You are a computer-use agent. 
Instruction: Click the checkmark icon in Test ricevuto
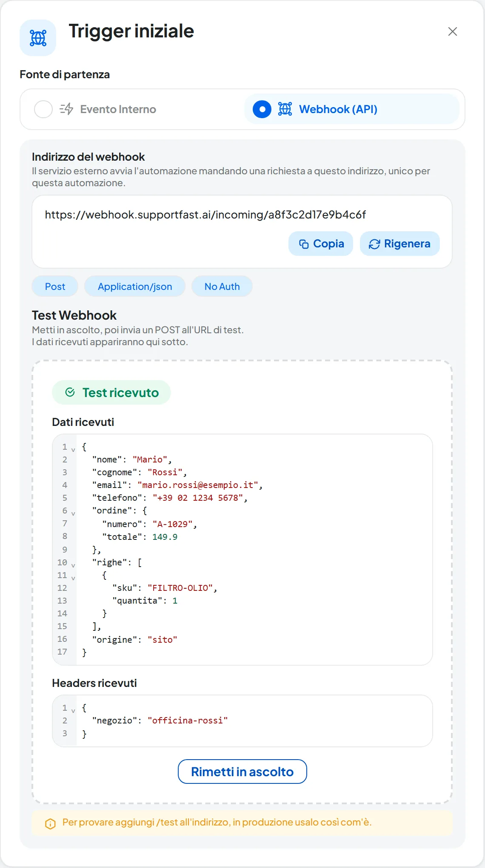(70, 392)
